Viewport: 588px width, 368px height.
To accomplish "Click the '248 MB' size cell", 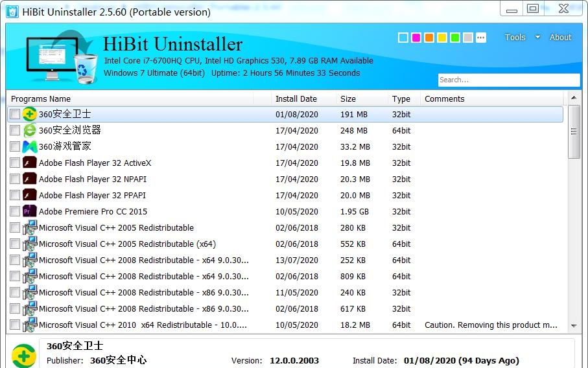I will click(x=353, y=130).
